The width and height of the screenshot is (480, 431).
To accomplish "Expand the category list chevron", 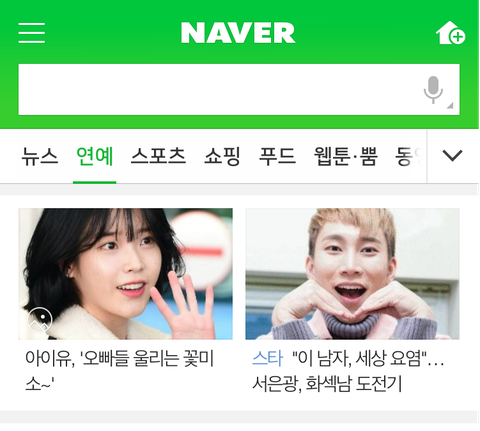I will click(452, 156).
